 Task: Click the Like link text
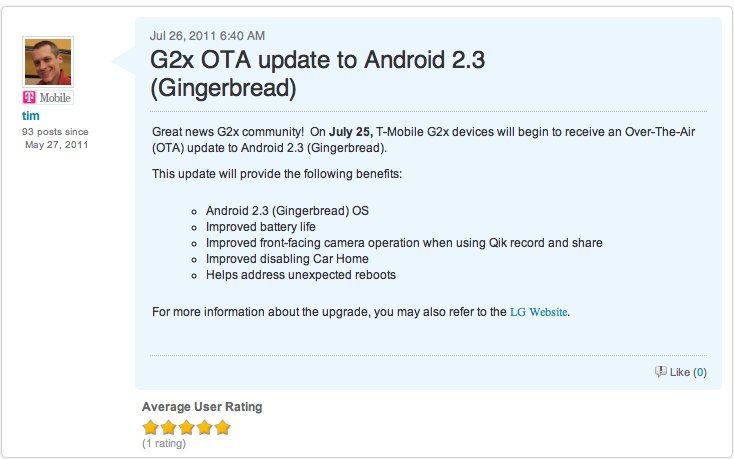click(679, 372)
